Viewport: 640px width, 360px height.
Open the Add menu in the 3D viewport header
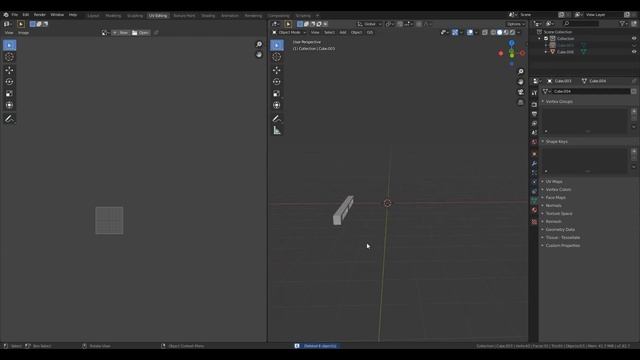click(x=343, y=32)
